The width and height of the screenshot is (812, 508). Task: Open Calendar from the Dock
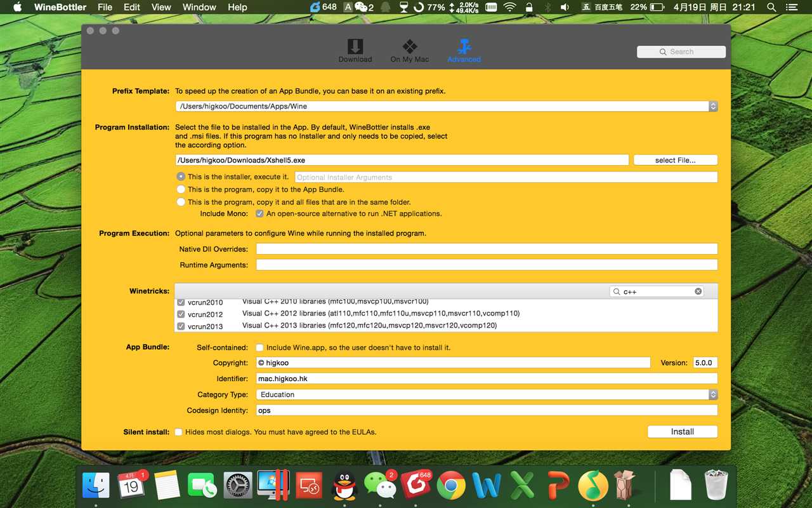[131, 486]
